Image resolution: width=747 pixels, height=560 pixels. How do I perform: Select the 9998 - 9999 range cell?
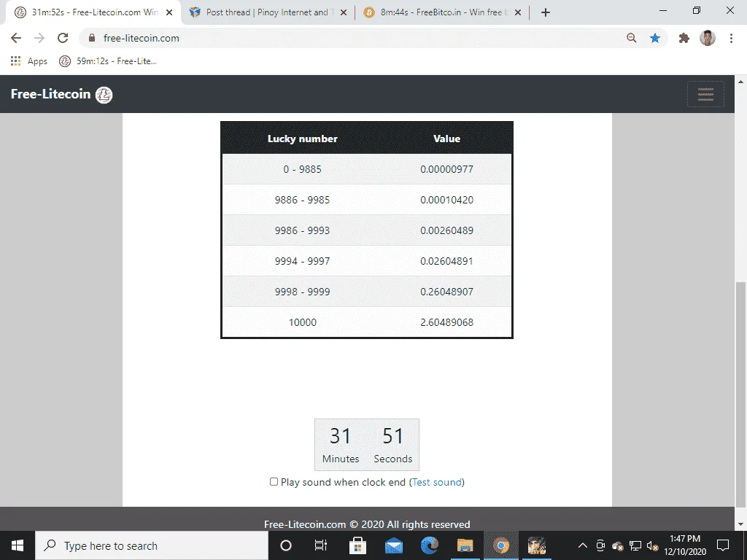[x=303, y=292]
